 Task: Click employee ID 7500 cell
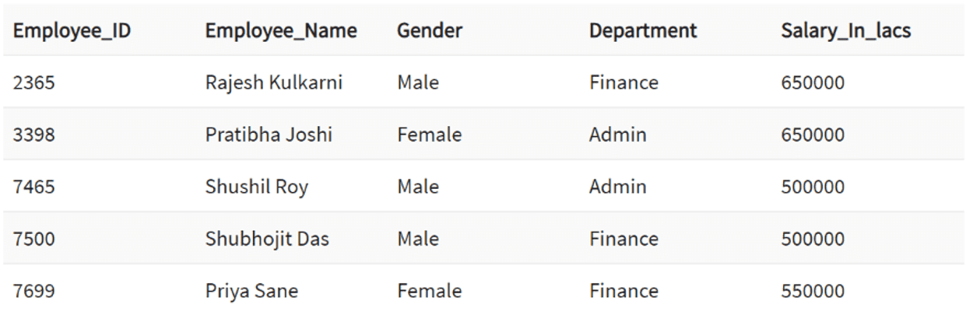(x=34, y=239)
